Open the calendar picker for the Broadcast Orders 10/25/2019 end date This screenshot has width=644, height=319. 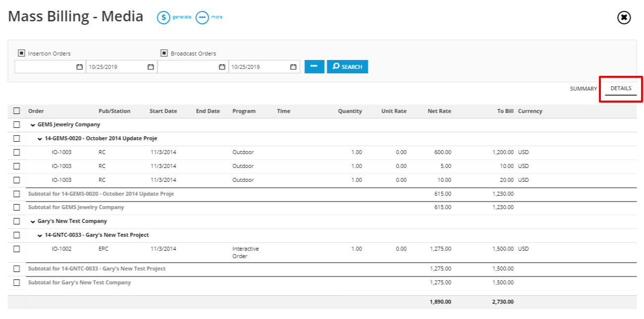pyautogui.click(x=293, y=67)
